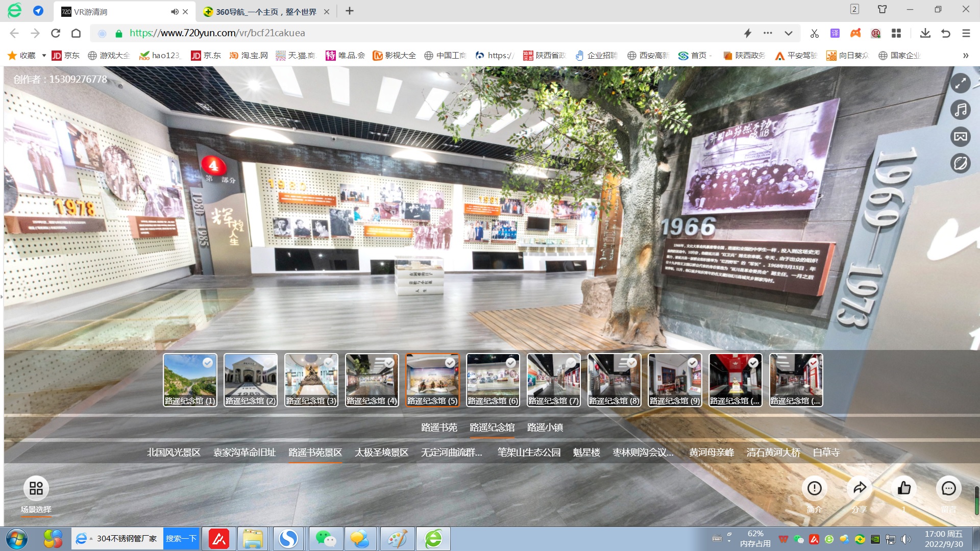Open WeChat from the taskbar
980x551 pixels.
coord(325,539)
